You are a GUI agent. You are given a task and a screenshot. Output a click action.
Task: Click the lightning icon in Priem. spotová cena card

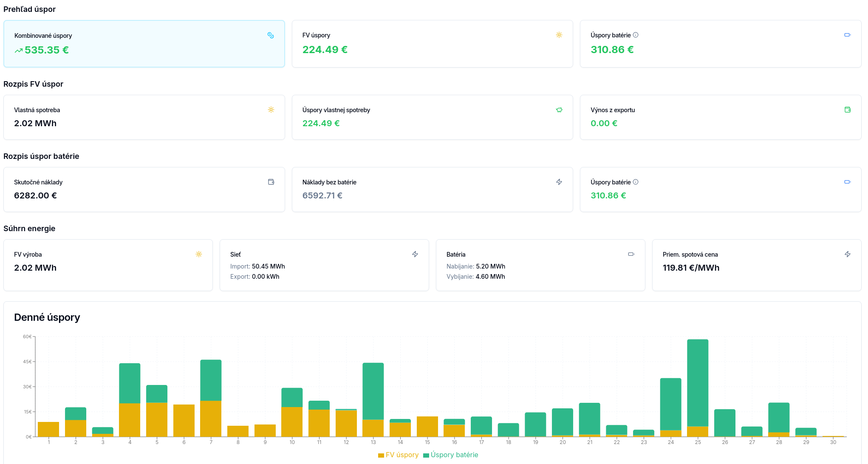(847, 254)
